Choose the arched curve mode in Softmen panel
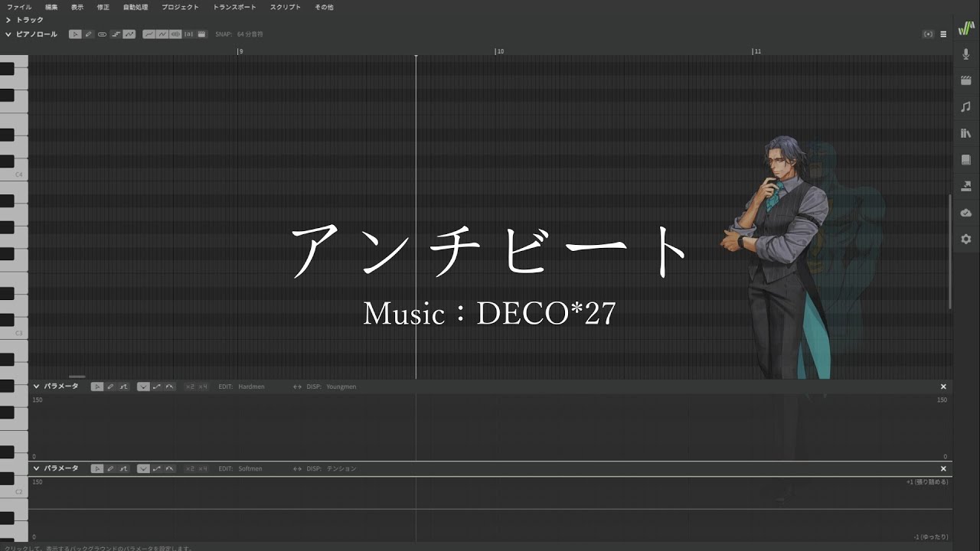The height and width of the screenshot is (551, 980). [169, 468]
